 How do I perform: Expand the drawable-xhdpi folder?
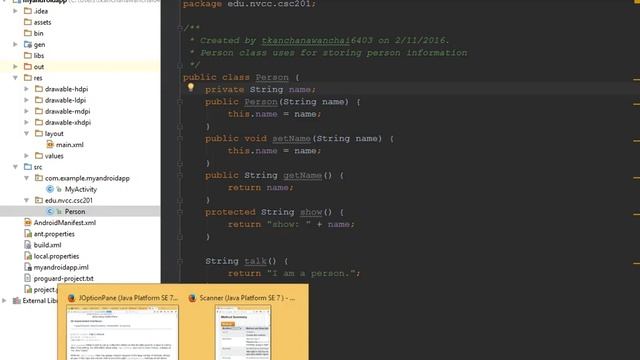pyautogui.click(x=27, y=122)
